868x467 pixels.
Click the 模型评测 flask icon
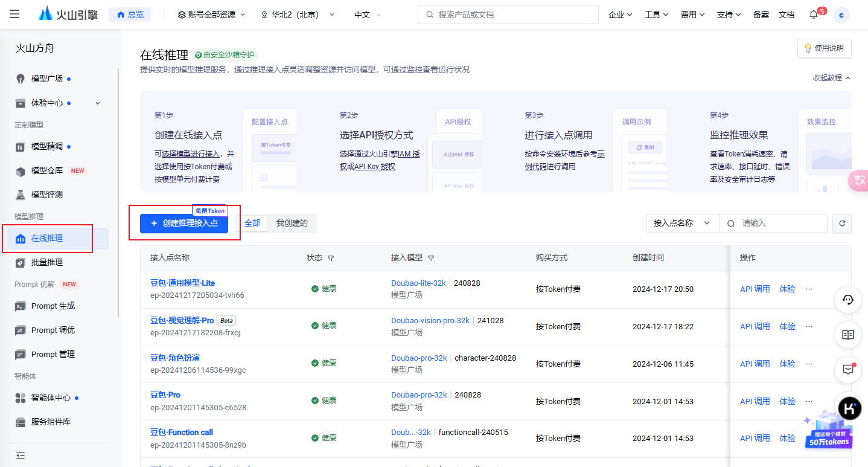click(21, 195)
